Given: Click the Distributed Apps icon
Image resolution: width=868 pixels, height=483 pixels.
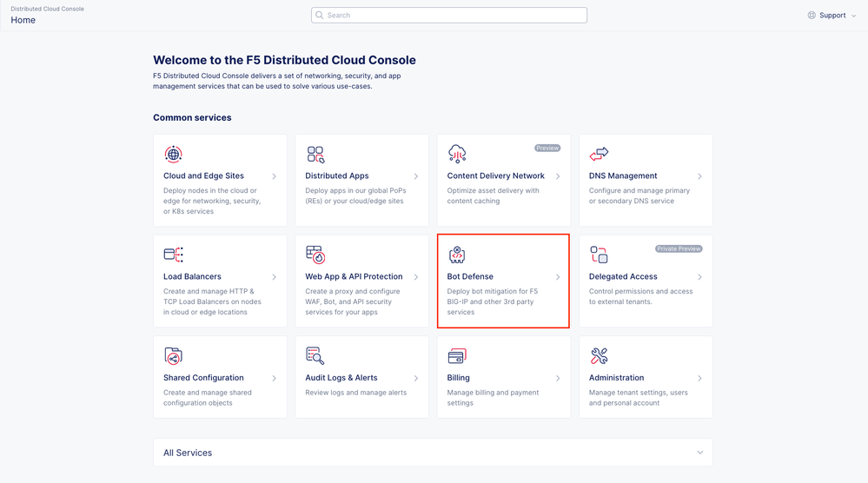Looking at the screenshot, I should click(x=315, y=155).
